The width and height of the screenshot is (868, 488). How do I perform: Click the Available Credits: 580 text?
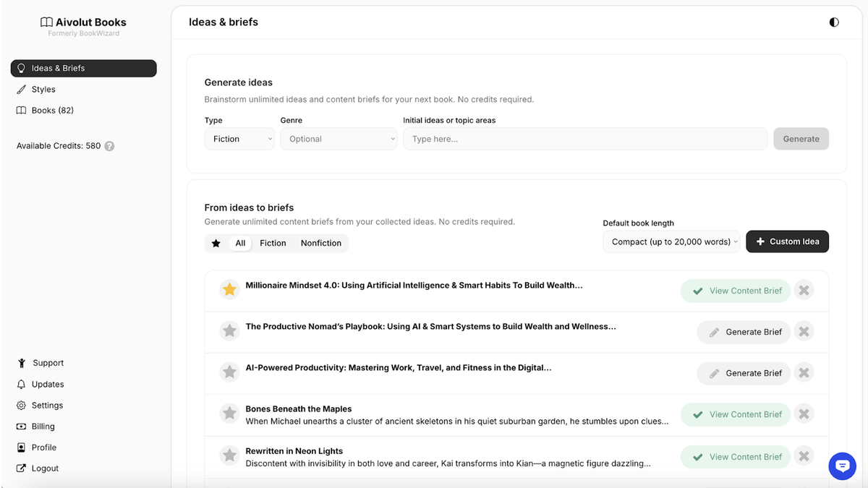tap(59, 146)
